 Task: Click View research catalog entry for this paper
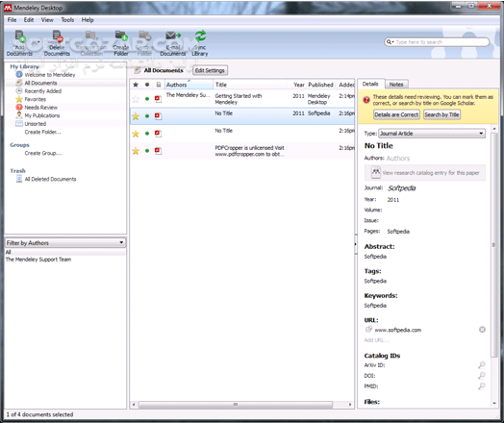click(425, 173)
